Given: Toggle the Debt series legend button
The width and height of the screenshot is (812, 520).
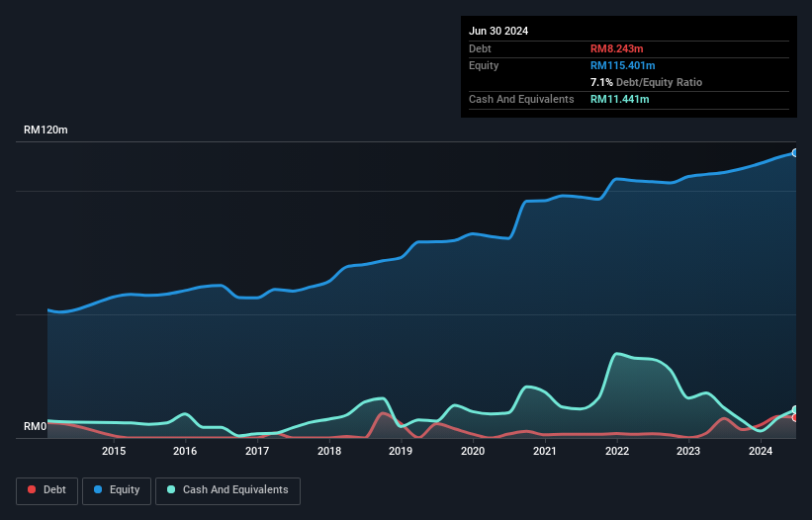Looking at the screenshot, I should tap(46, 490).
